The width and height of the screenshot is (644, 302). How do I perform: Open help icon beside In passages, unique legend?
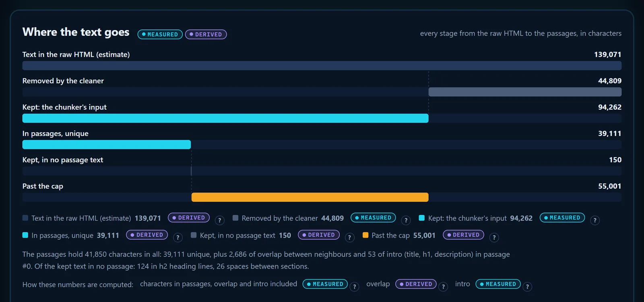pyautogui.click(x=178, y=238)
